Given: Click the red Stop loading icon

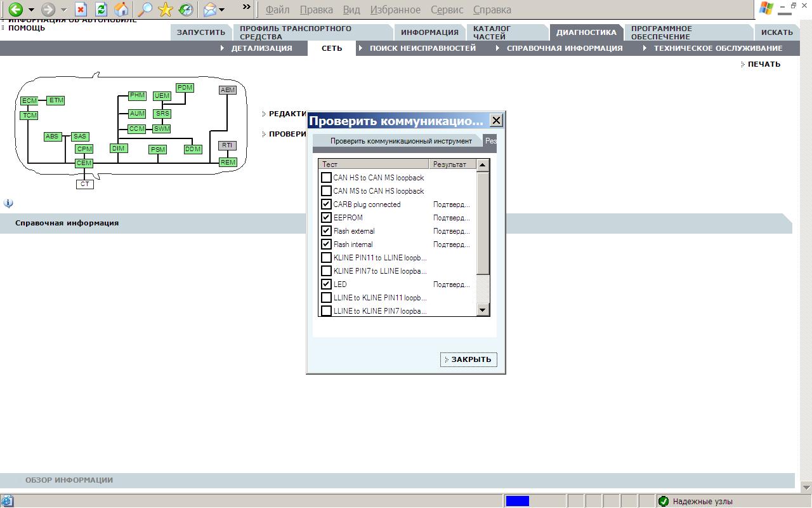Looking at the screenshot, I should 81,10.
